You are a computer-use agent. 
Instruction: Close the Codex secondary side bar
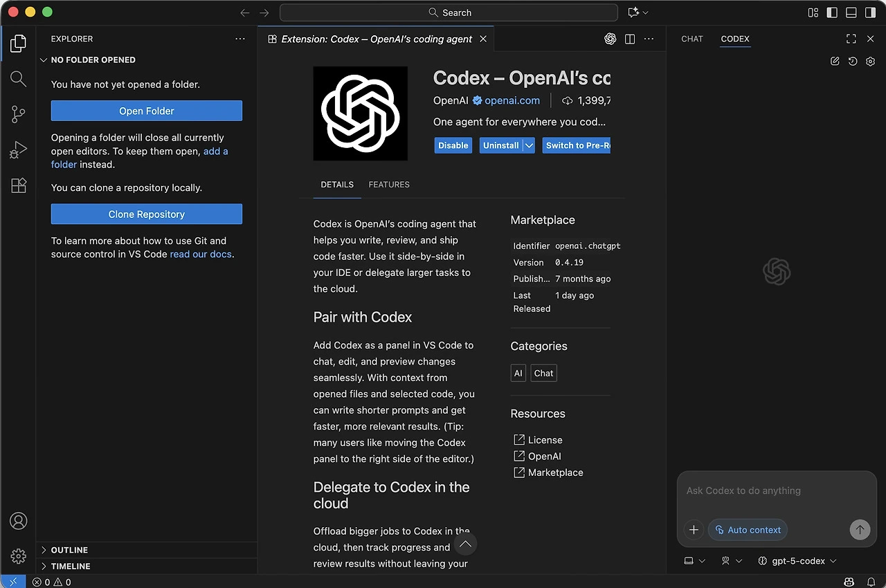coord(871,39)
